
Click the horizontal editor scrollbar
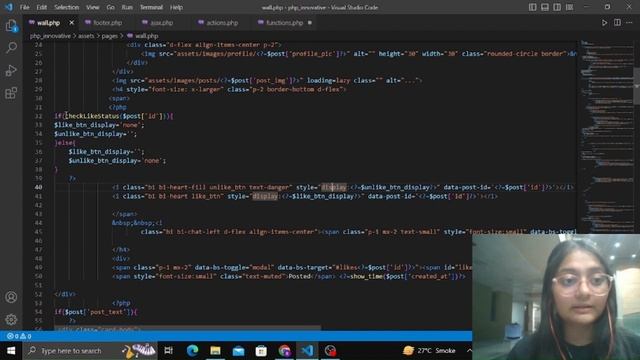tap(188, 328)
